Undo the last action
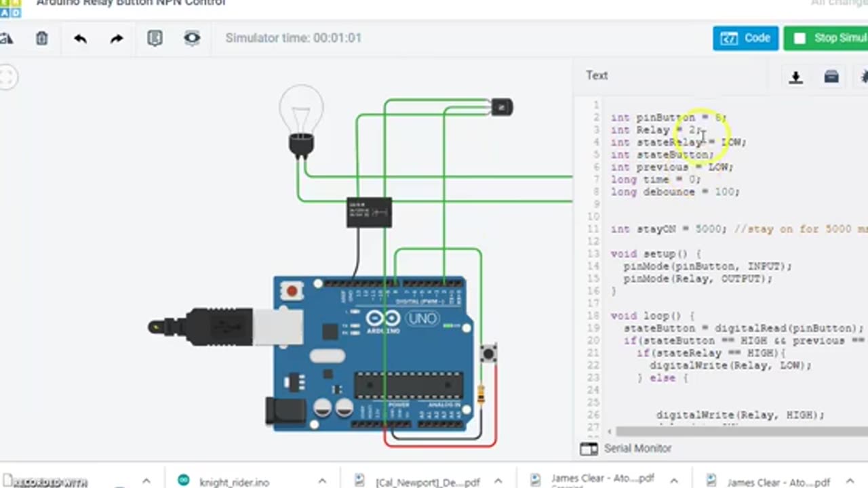The height and width of the screenshot is (488, 868). click(80, 39)
